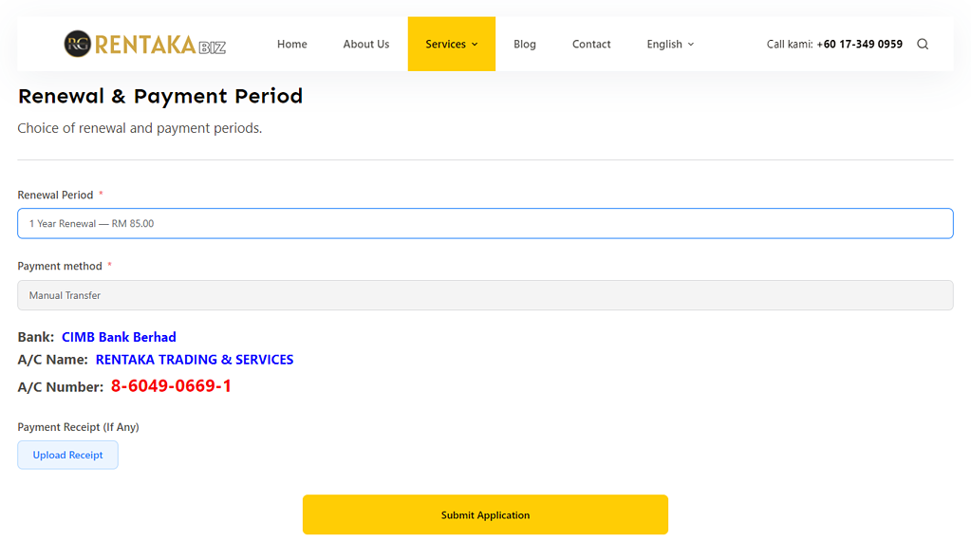Click the Rentaka Biz logo
This screenshot has width=971, height=560.
143,43
